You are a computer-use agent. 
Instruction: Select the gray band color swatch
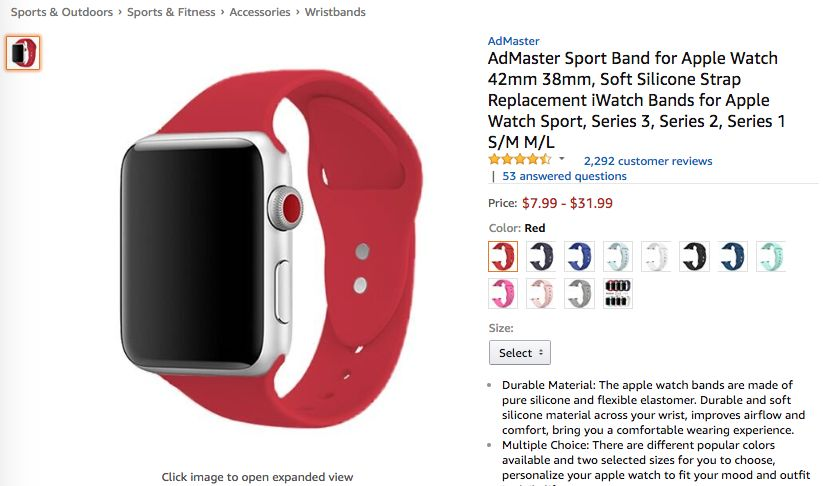(x=579, y=293)
